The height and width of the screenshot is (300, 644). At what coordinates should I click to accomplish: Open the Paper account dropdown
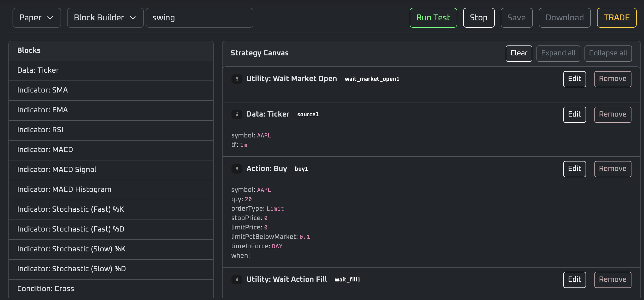[x=37, y=18]
